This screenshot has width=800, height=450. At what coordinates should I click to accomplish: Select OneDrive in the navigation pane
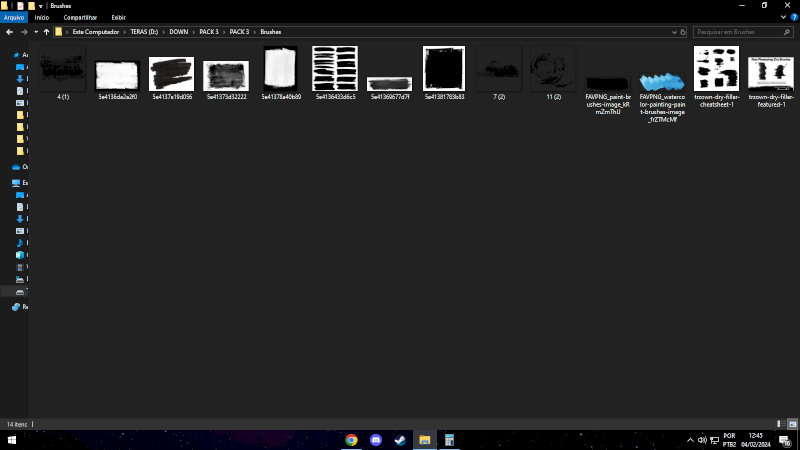(x=17, y=166)
